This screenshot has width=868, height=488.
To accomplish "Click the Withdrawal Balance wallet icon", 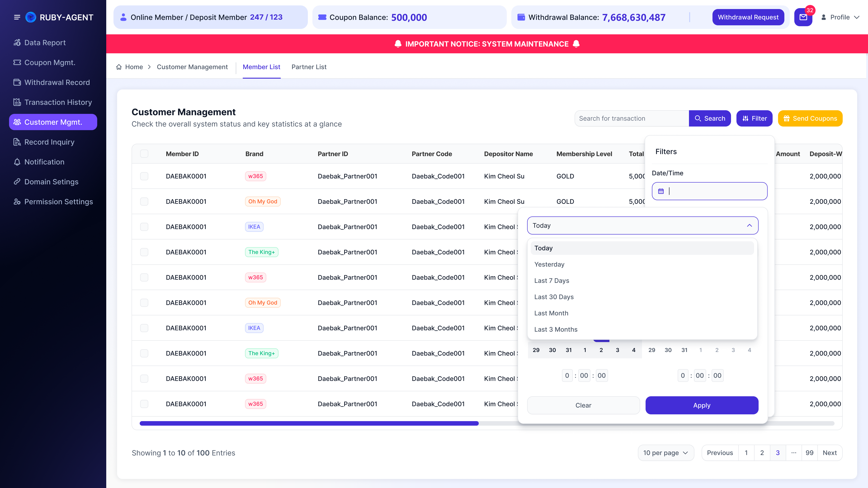I will click(521, 17).
